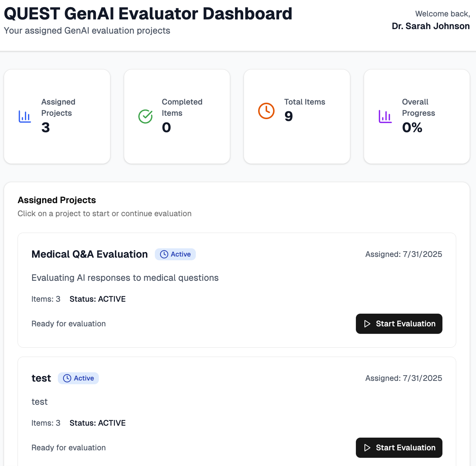The image size is (476, 466).
Task: Click the green checkmark Completed Items icon
Action: tap(145, 116)
